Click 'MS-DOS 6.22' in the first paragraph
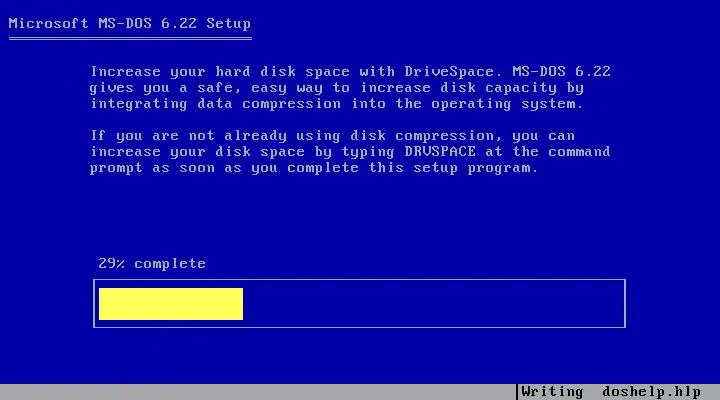720x400 pixels. tap(562, 72)
